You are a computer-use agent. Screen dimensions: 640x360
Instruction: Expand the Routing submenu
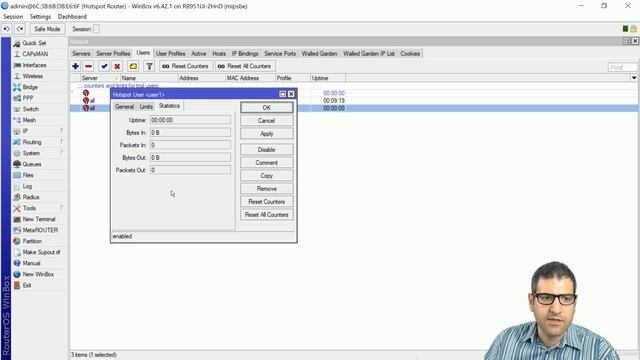click(32, 142)
